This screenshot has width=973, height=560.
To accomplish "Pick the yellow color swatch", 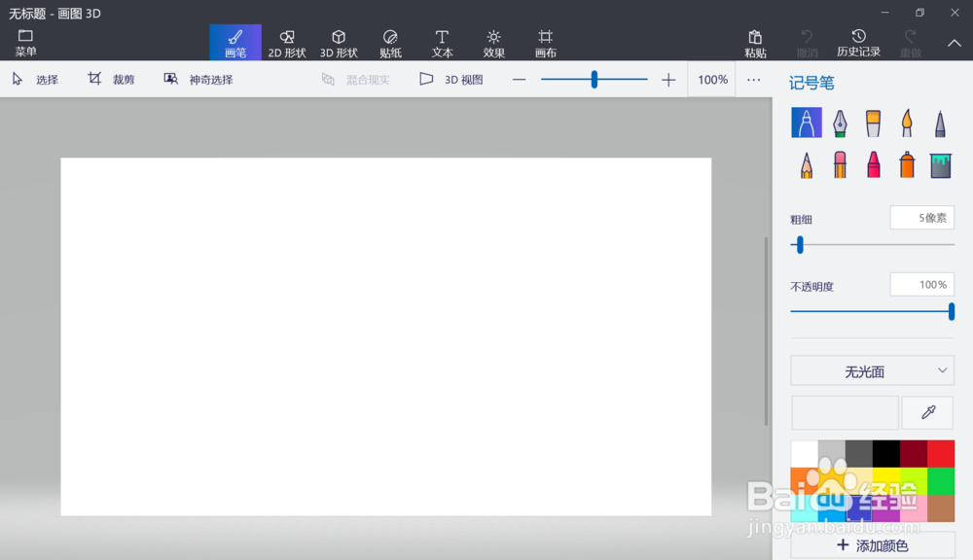I will coord(886,481).
